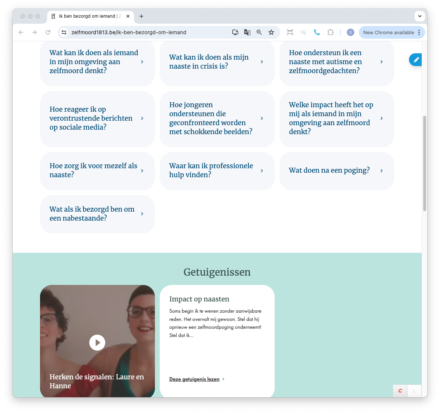Open 'Welke impact heeft het op mij' card

(337, 118)
